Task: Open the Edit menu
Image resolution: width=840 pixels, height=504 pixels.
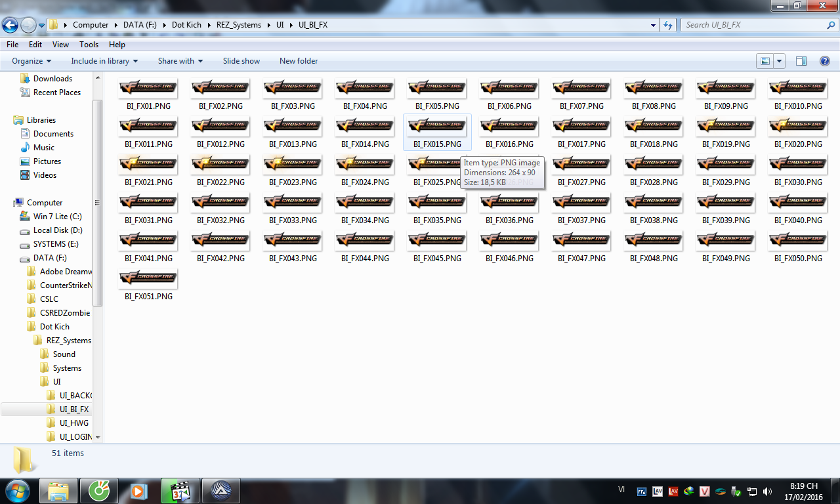Action: (35, 45)
